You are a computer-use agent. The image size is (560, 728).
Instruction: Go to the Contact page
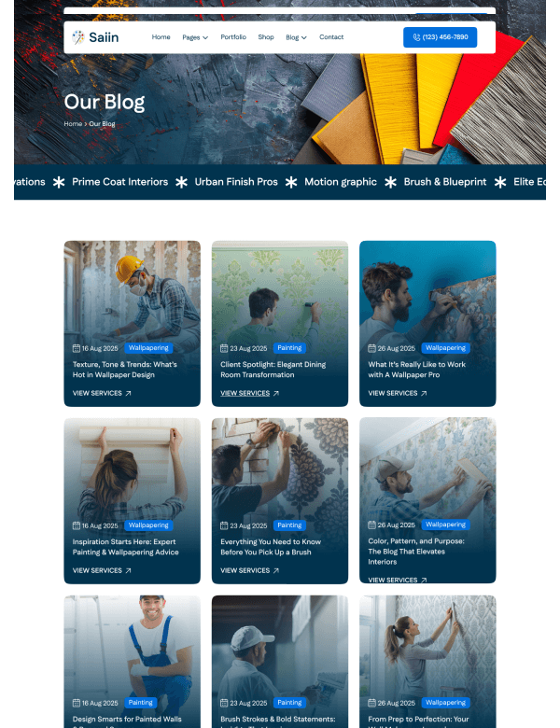click(331, 36)
